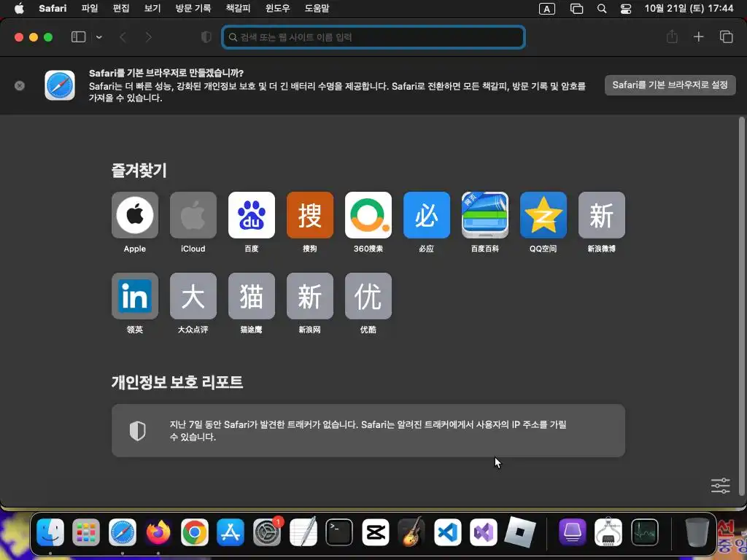Open Terminal from the Dock

pos(339,532)
